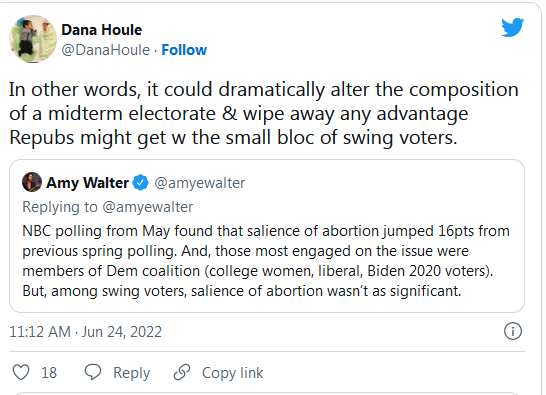The image size is (546, 395).
Task: Open the quoted NBC polling tweet text
Action: 266,261
